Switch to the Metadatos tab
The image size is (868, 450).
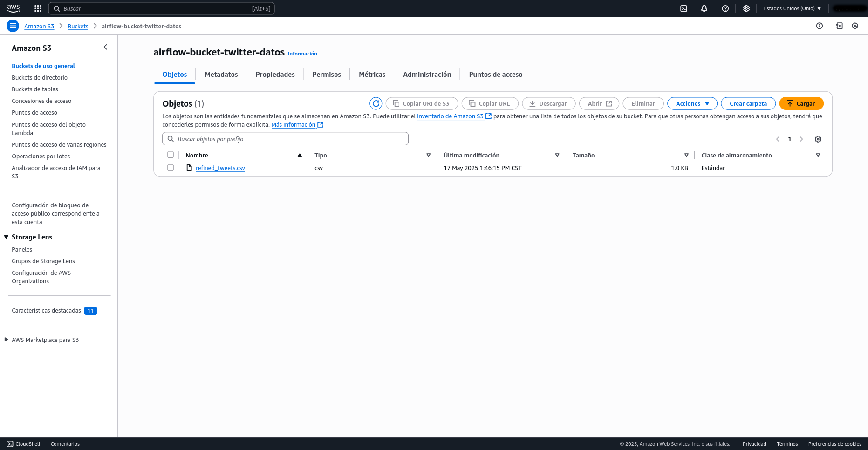[x=221, y=75]
